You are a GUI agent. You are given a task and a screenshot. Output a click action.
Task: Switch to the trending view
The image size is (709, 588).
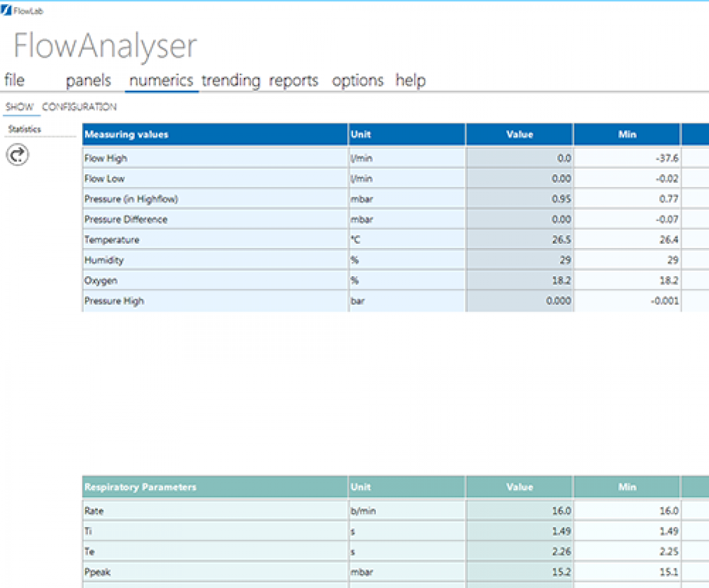click(231, 80)
